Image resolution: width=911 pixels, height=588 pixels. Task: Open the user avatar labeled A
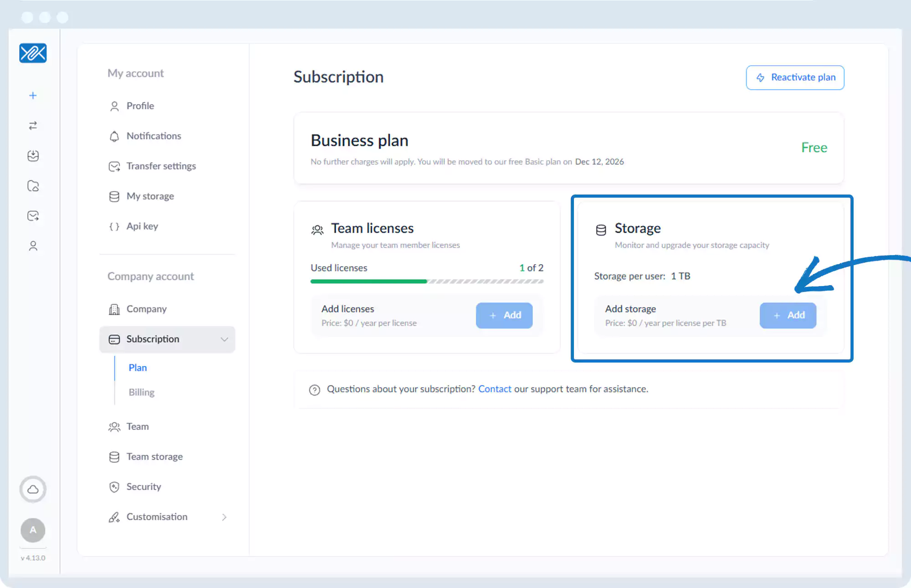33,530
